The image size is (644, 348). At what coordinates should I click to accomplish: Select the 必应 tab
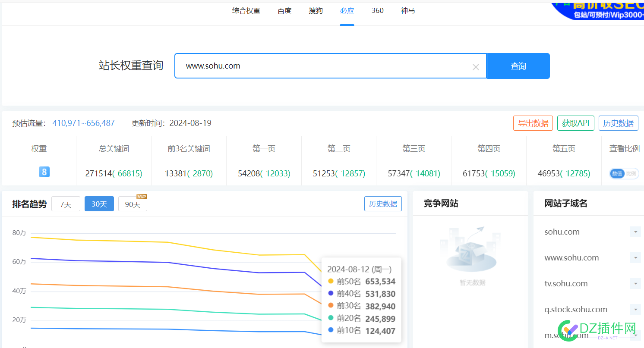click(347, 11)
